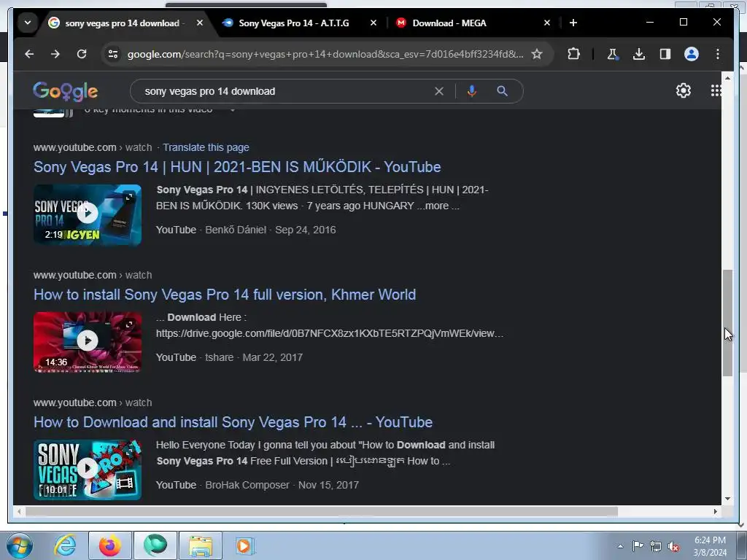The image size is (747, 560).
Task: Switch to the Download - MEGA tab
Action: pyautogui.click(x=449, y=23)
